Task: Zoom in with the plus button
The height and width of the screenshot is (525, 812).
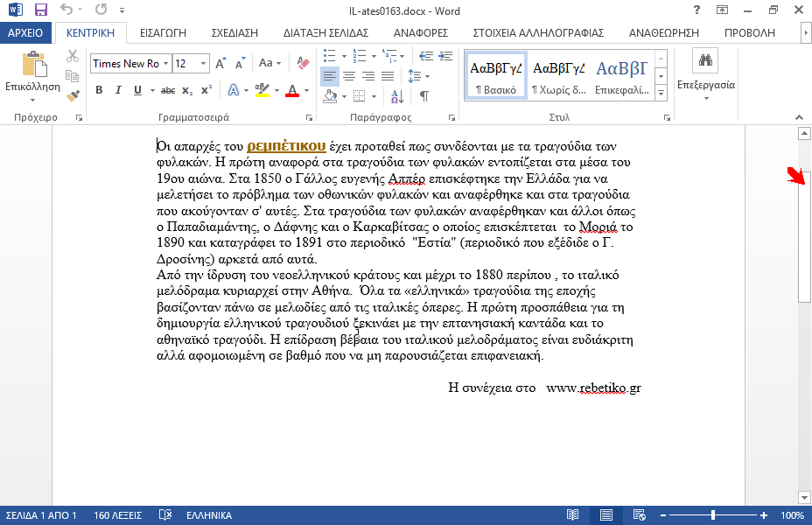Action: pyautogui.click(x=764, y=515)
